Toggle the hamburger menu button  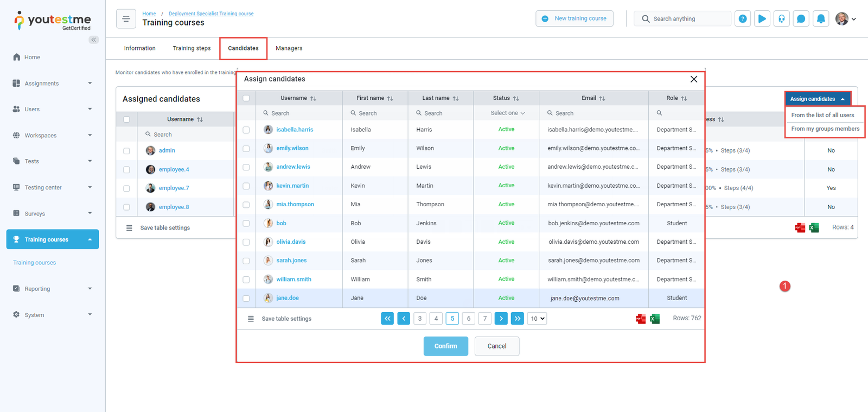(126, 19)
